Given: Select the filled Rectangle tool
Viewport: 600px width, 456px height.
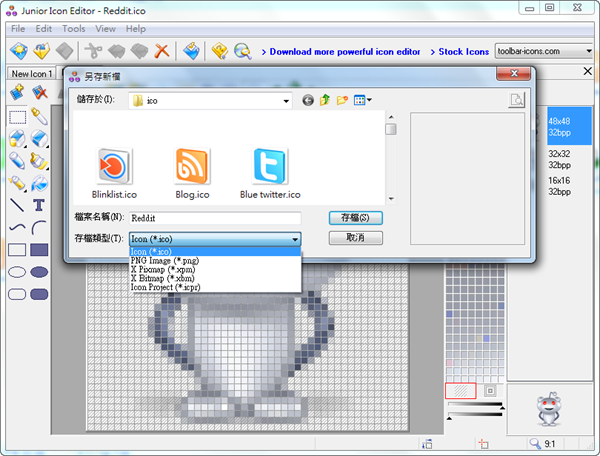Looking at the screenshot, I should click(39, 250).
